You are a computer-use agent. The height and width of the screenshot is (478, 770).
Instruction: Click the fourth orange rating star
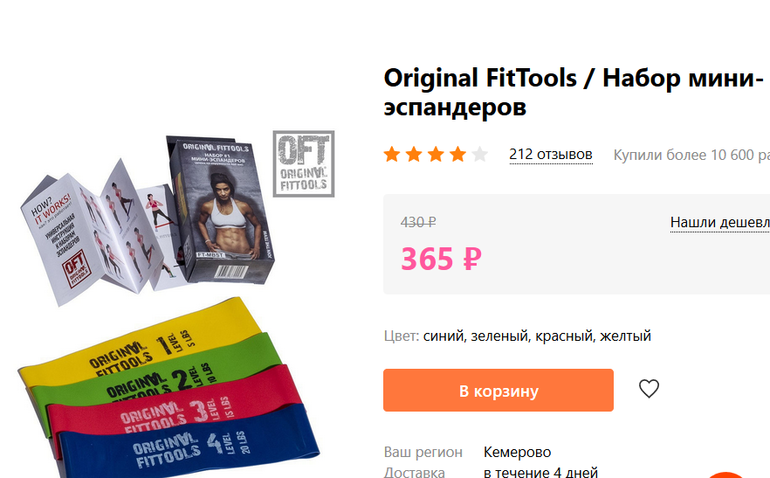pos(458,154)
